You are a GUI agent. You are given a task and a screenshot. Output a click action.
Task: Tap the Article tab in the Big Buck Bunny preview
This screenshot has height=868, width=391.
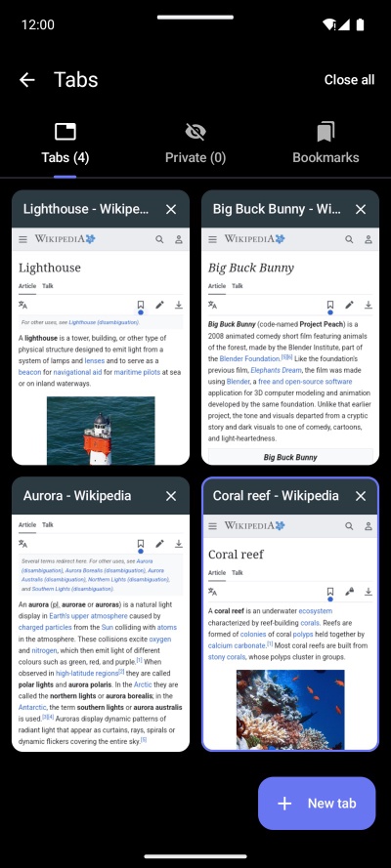point(217,286)
